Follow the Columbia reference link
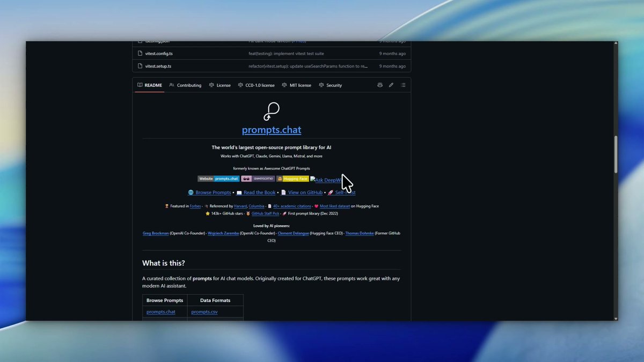644x362 pixels. point(257,206)
